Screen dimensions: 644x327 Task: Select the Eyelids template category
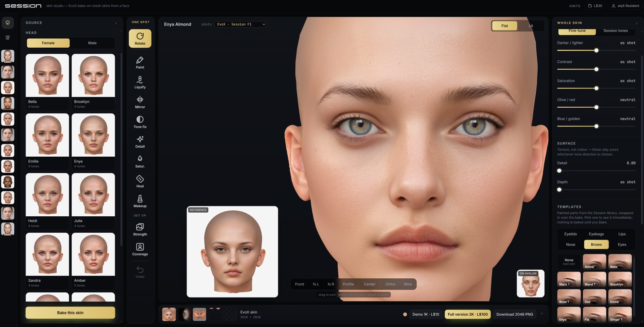click(x=571, y=234)
